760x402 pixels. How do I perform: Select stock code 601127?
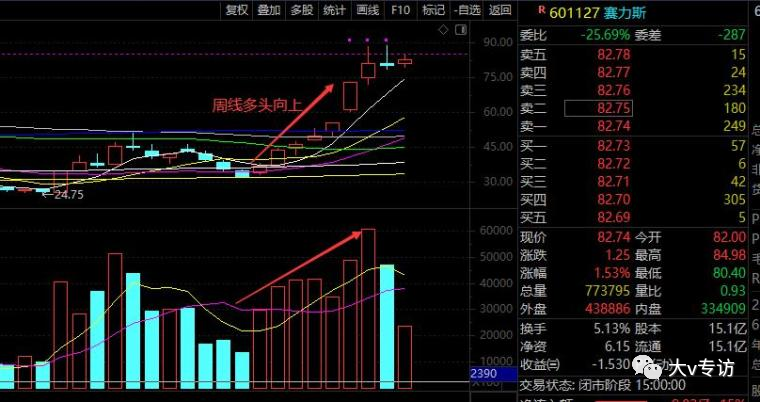pyautogui.click(x=574, y=13)
